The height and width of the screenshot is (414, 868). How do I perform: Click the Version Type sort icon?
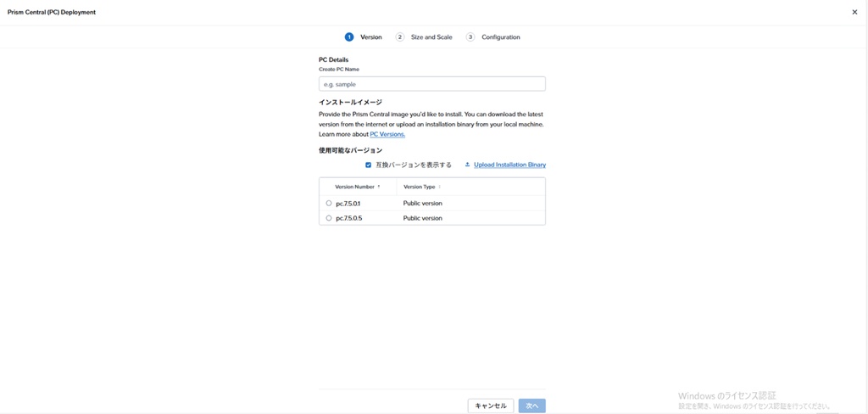pos(439,187)
